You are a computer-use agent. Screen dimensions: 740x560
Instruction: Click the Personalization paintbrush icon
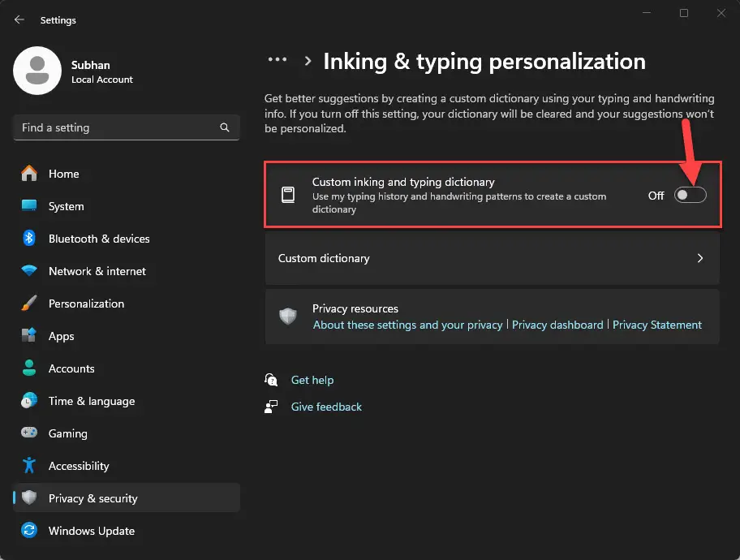pos(29,304)
